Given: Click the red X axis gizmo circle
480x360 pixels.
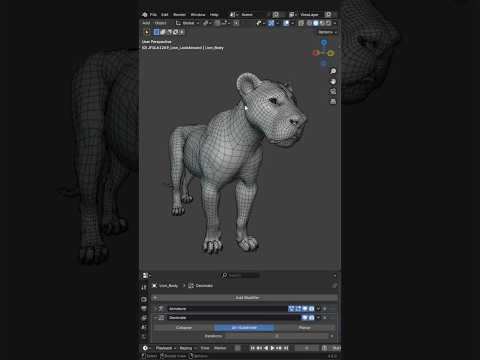Looking at the screenshot, I should pos(316,53).
